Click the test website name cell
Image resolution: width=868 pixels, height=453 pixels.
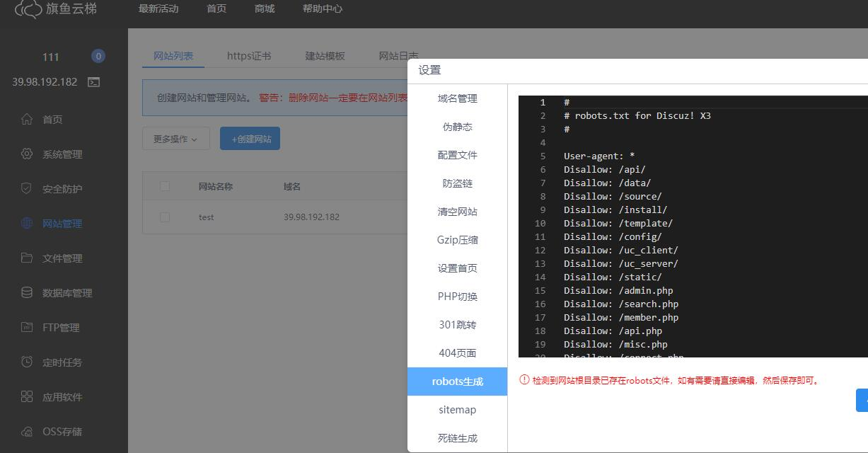click(206, 217)
